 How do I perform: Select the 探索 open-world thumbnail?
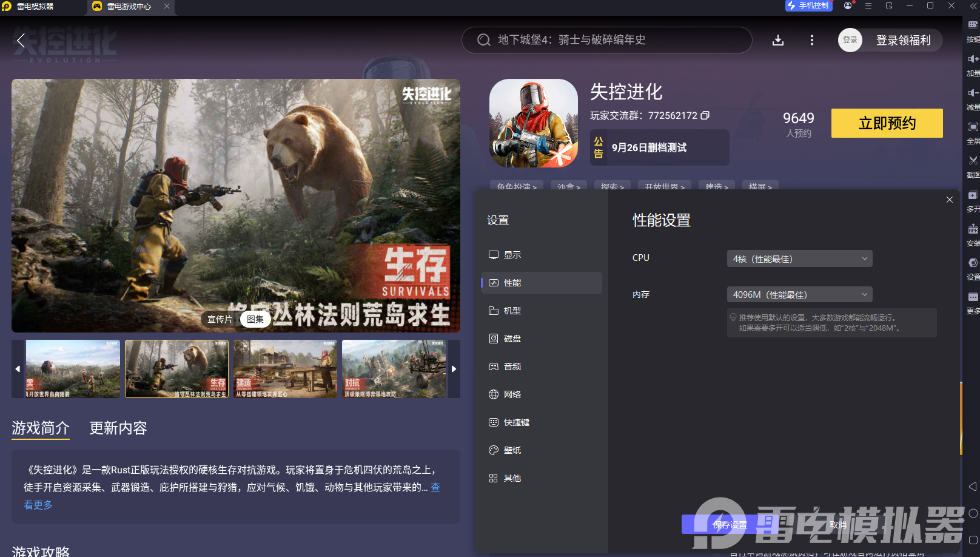coord(73,369)
